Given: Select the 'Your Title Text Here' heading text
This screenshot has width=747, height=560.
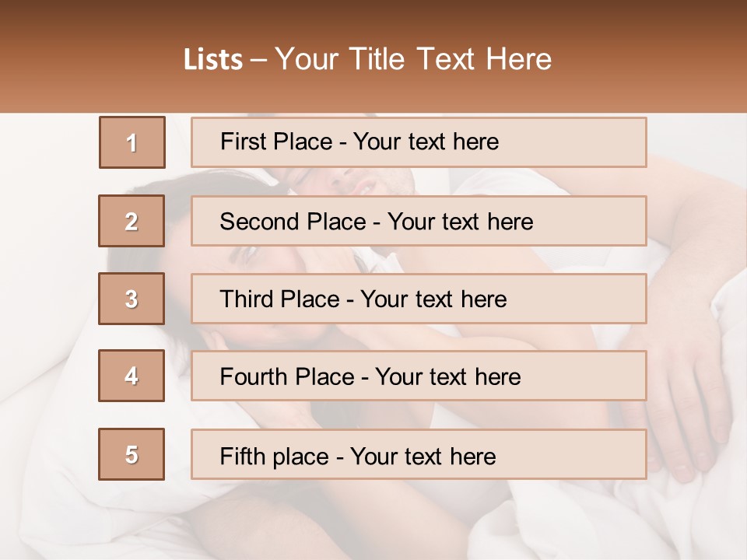Looking at the screenshot, I should (x=413, y=59).
